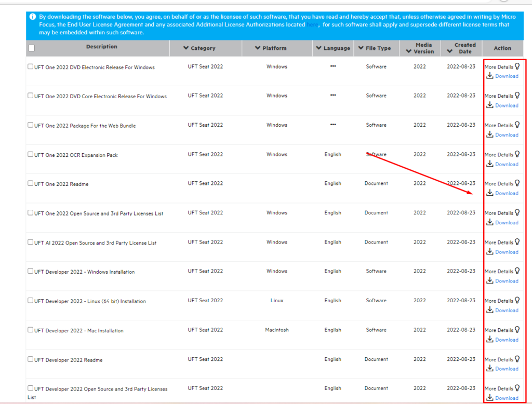
Task: Click the More Details bulb icon for UFT Developer 2022 Linux Installation
Action: click(x=517, y=300)
